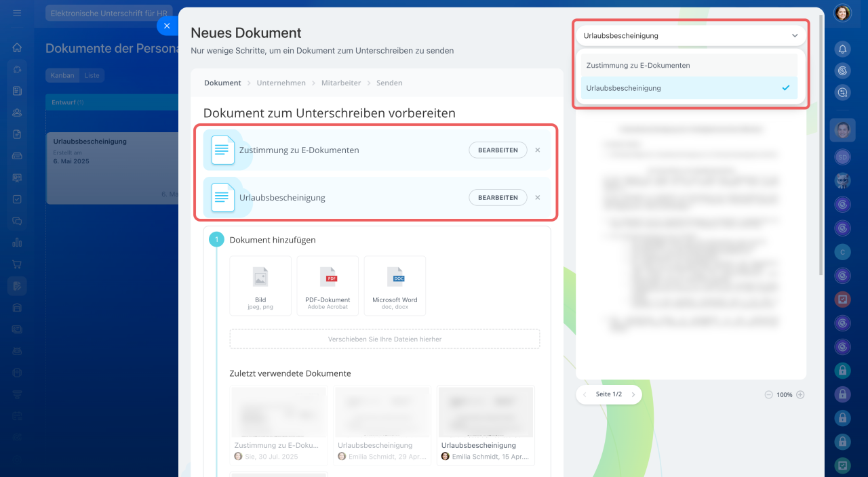
Task: Open the group photo avatar chat
Action: coord(842,181)
